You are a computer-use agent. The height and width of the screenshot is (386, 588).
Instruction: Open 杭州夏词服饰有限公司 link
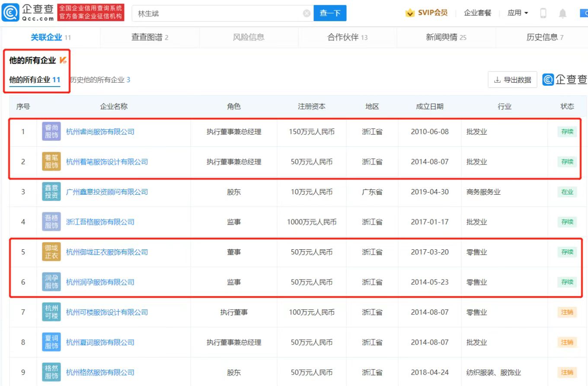[x=100, y=342]
